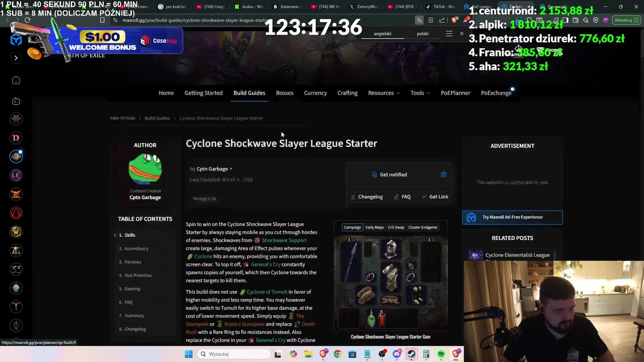Screen dimensions: 644x362
Task: Open the Crafting nav item
Action: pyautogui.click(x=347, y=93)
